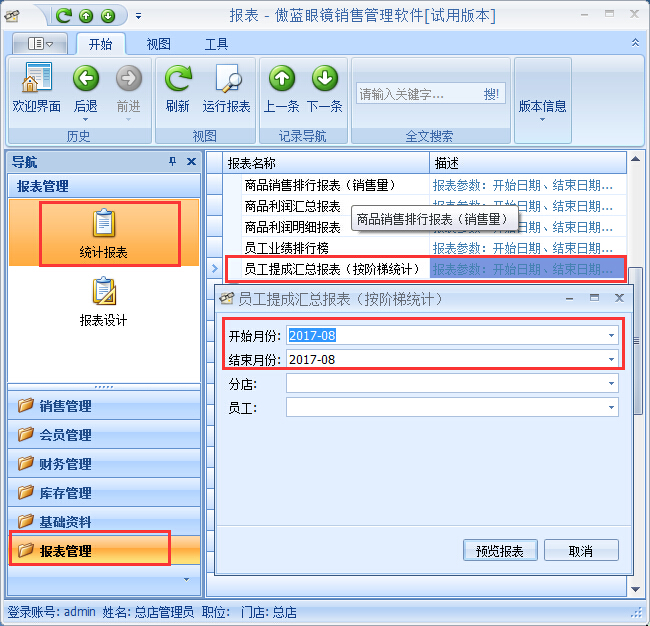The image size is (650, 626).
Task: Click the 后退 back arrow icon
Action: coord(86,78)
